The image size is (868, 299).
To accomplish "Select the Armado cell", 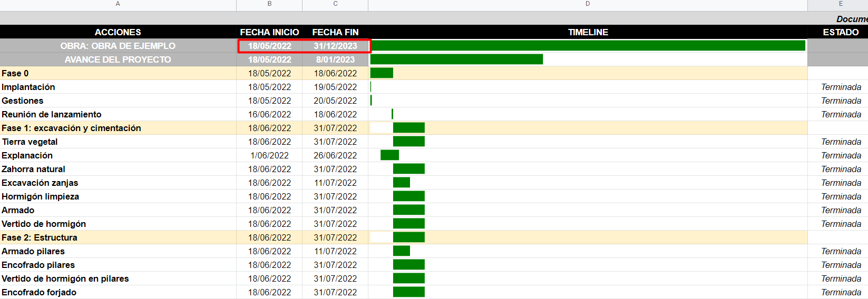I will (118, 210).
